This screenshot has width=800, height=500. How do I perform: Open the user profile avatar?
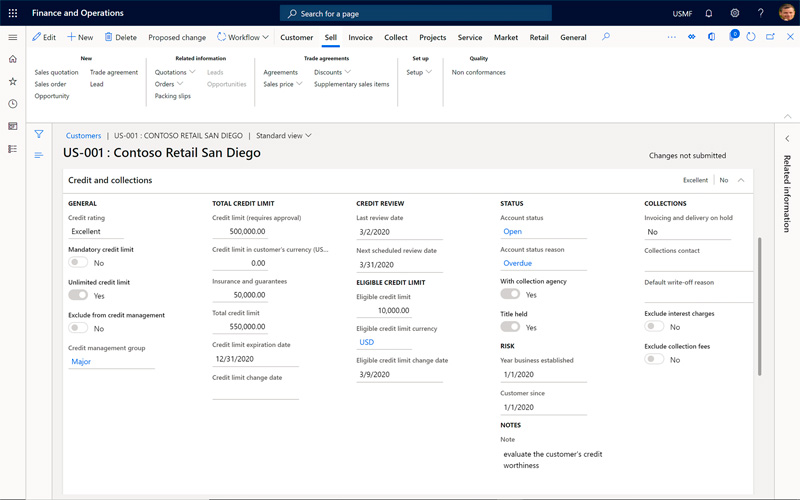coord(787,13)
